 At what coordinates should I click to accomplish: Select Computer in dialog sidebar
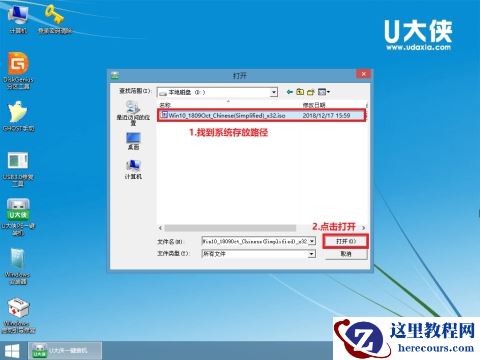pyautogui.click(x=133, y=169)
